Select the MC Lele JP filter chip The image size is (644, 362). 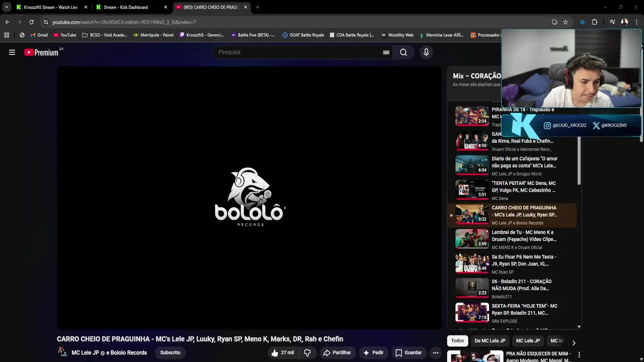pyautogui.click(x=528, y=341)
